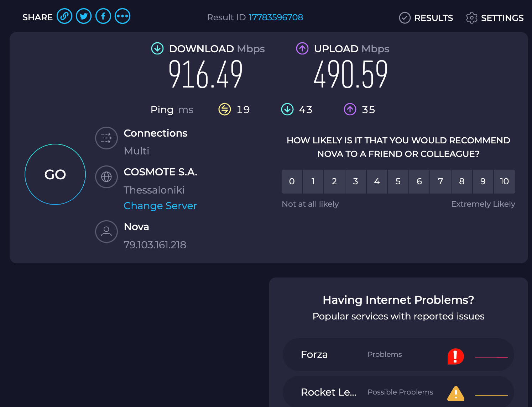Image resolution: width=532 pixels, height=407 pixels.
Task: Rate recommendation score 4
Action: pos(377,181)
